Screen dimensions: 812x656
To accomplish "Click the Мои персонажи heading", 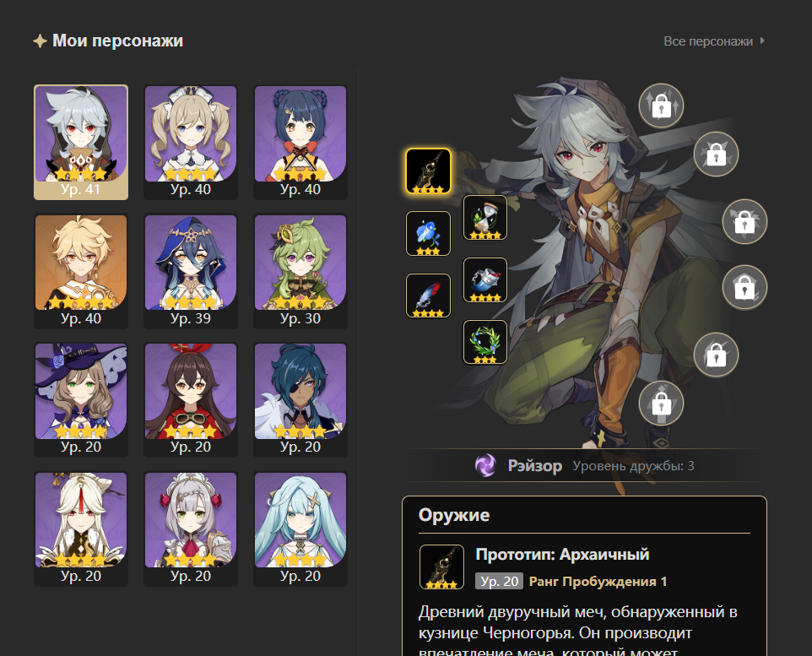I will tap(117, 41).
